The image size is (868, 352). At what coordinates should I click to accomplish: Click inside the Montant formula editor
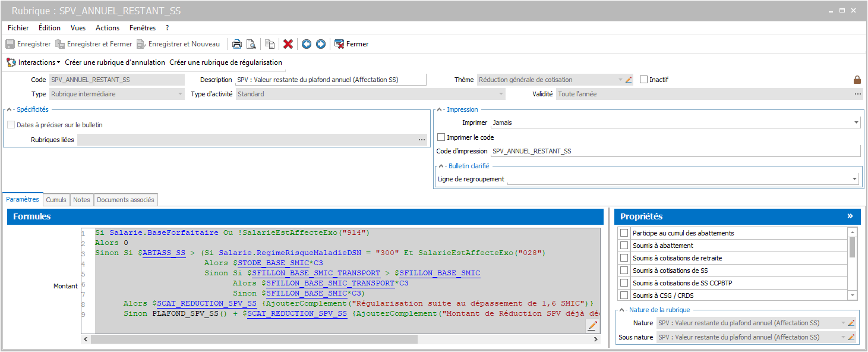340,281
